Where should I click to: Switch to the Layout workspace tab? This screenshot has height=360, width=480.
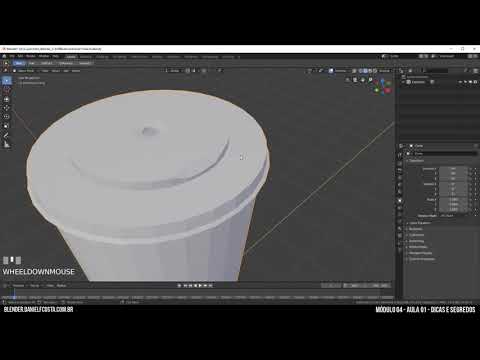tap(70, 57)
